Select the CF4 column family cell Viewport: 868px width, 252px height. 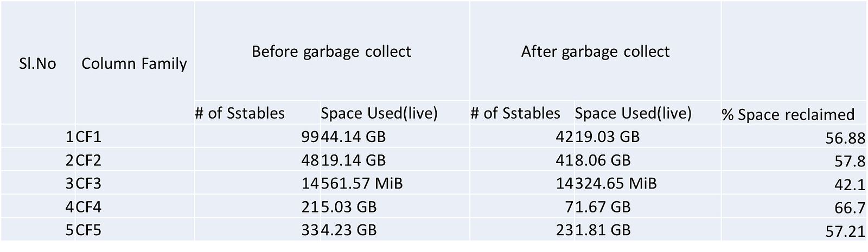pyautogui.click(x=88, y=207)
